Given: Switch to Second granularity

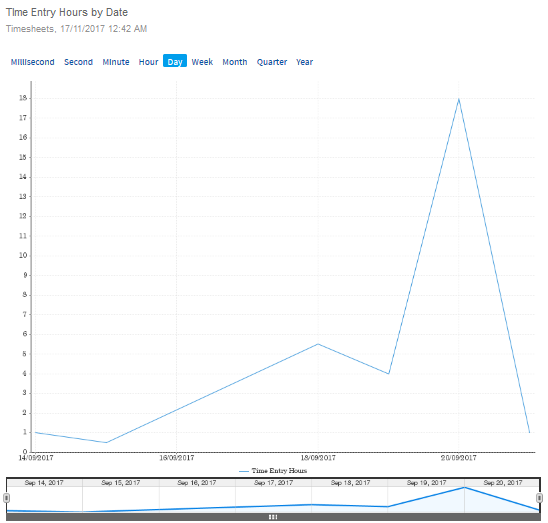Looking at the screenshot, I should 78,62.
